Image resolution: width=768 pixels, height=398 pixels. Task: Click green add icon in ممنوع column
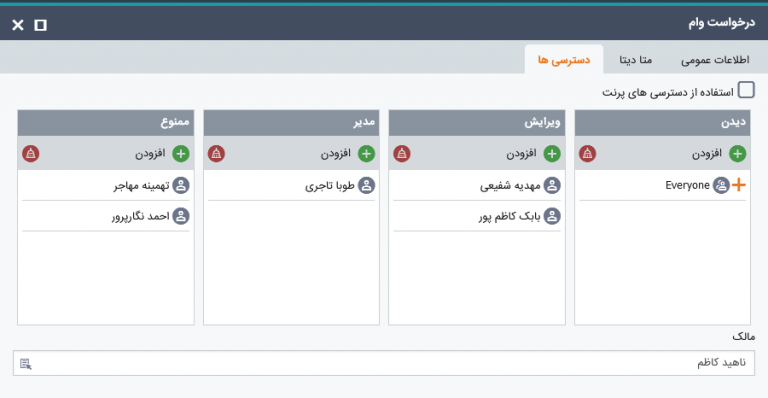[180, 154]
